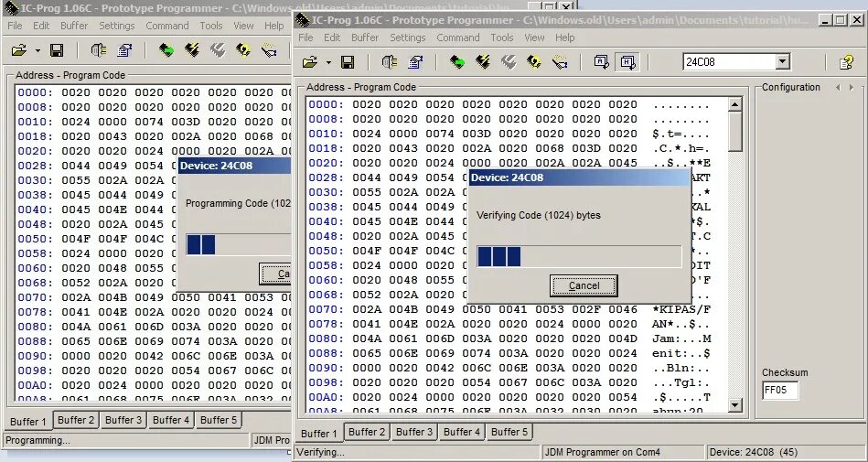The height and width of the screenshot is (462, 868).
Task: Click Options icon in back window toolbar
Action: pos(124,51)
